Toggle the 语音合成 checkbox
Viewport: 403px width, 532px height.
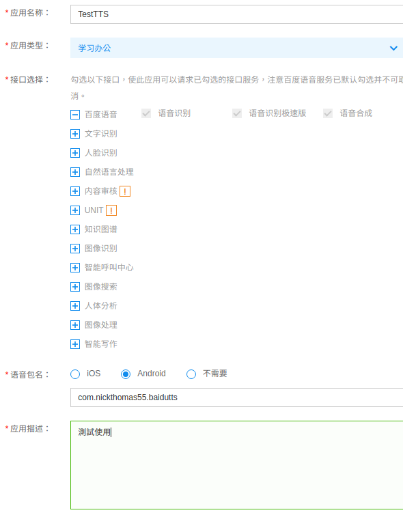pyautogui.click(x=328, y=113)
